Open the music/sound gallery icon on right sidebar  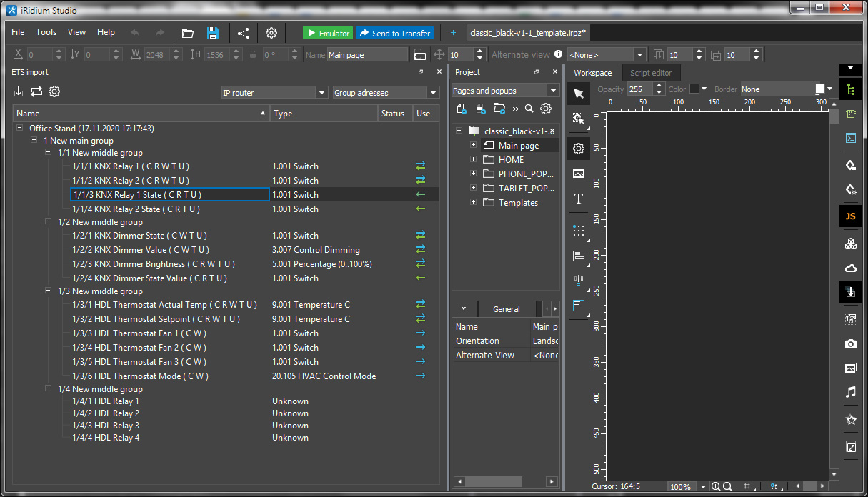pos(850,392)
